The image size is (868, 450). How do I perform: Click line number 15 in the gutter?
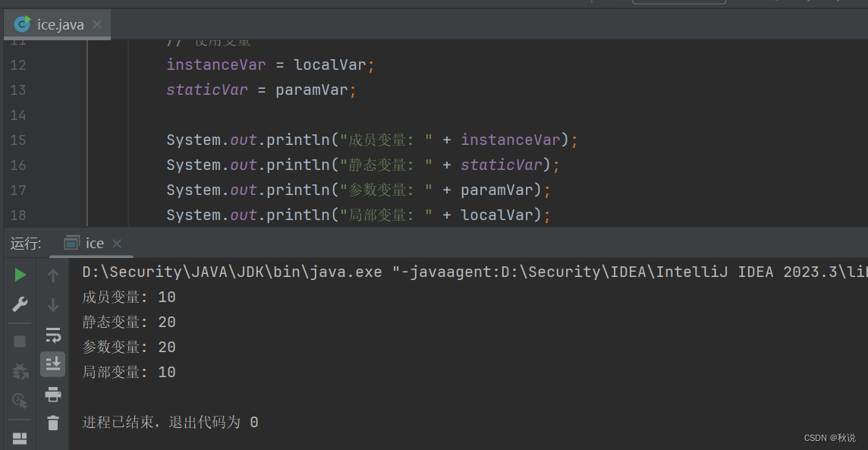pos(19,140)
